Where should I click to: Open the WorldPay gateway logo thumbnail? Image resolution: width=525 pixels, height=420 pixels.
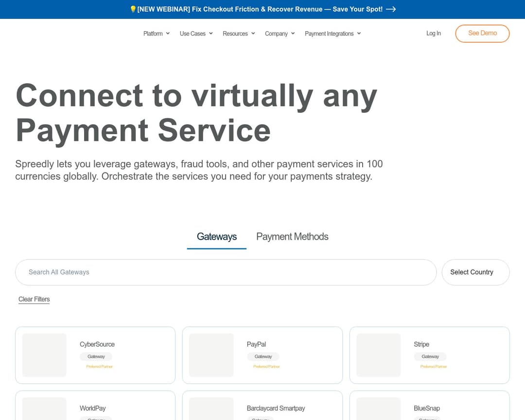pyautogui.click(x=44, y=409)
